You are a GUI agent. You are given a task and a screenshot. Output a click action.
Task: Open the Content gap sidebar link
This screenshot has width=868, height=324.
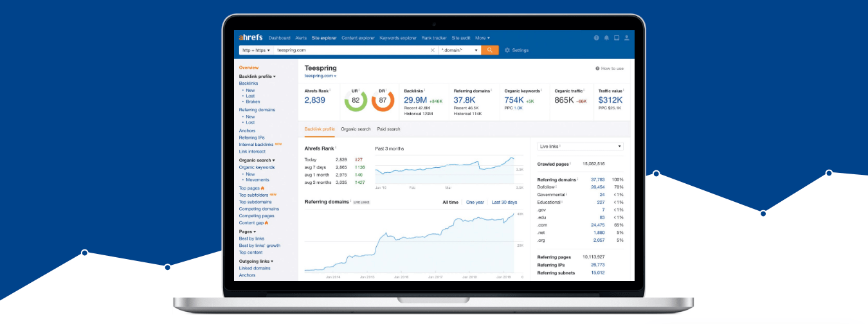click(x=250, y=223)
